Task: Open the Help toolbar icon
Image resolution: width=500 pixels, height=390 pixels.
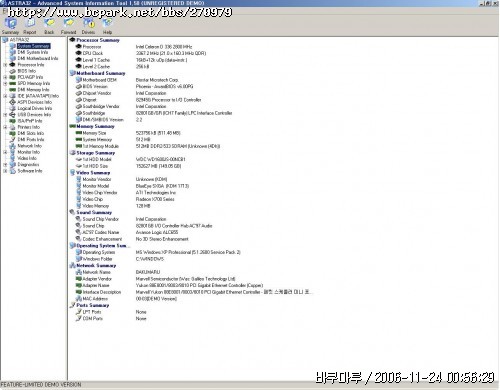Action: (x=107, y=26)
